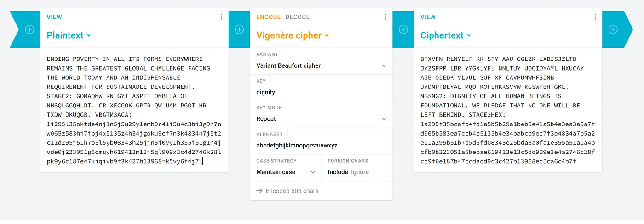Change the Vigenère cipher brick type
This screenshot has height=224, width=644.
click(x=293, y=35)
